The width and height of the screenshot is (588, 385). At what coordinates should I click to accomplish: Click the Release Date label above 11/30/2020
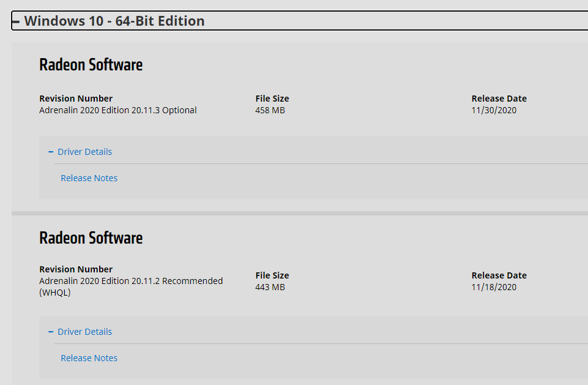499,99
